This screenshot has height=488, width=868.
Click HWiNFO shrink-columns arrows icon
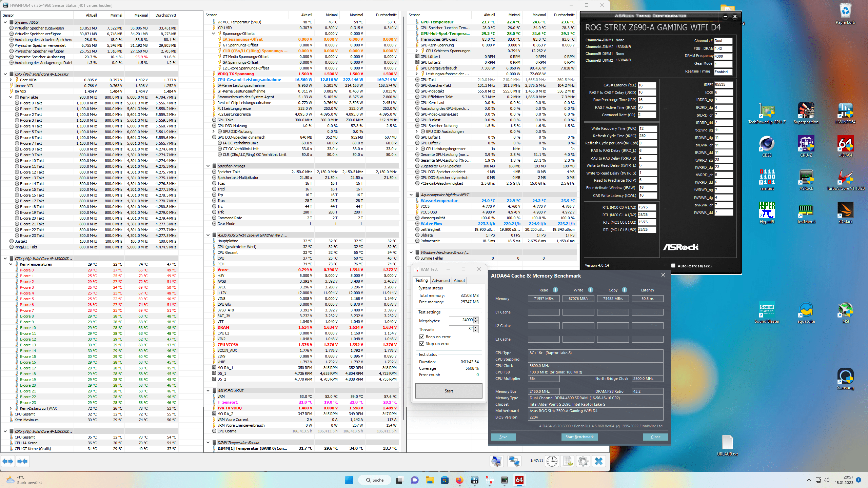tap(22, 461)
